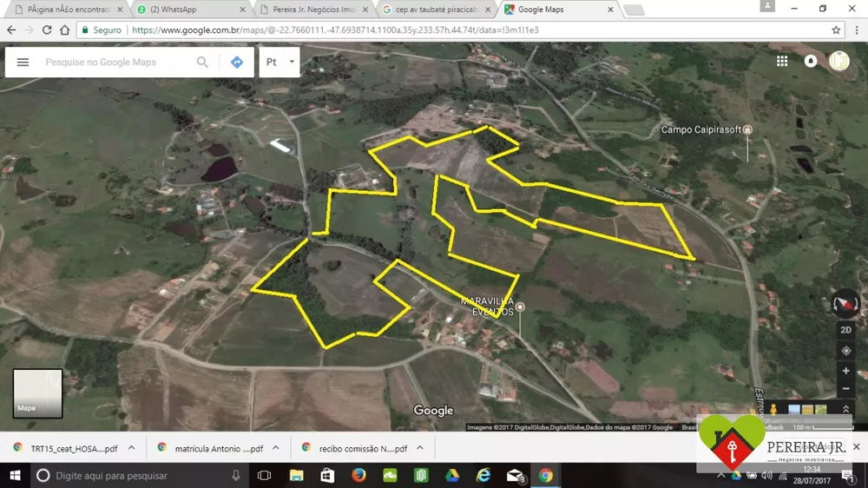
Task: Switch to the 'cep av taubaté' tab
Action: [x=437, y=10]
